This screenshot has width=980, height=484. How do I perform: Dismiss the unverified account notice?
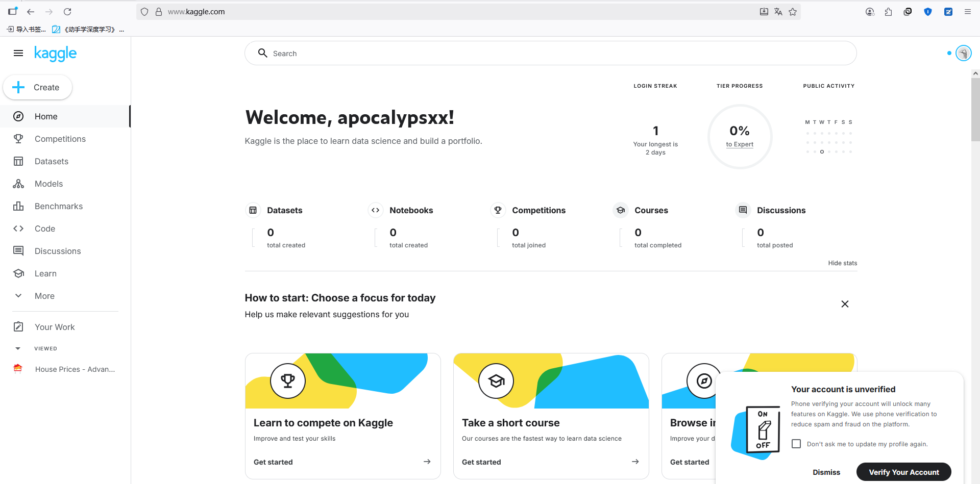pos(826,472)
